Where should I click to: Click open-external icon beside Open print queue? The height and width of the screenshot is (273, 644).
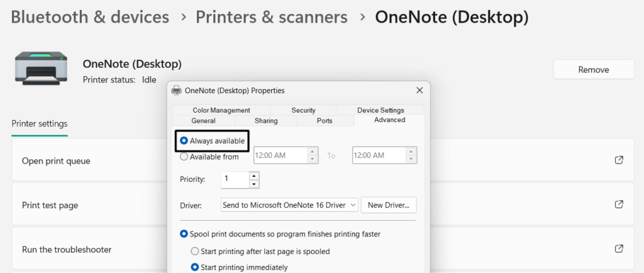(619, 160)
